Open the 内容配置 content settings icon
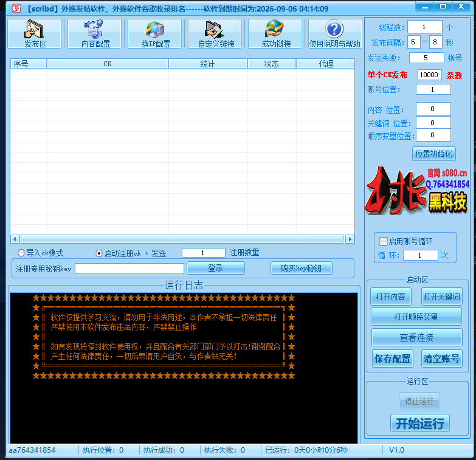The width and height of the screenshot is (476, 460). point(95,33)
